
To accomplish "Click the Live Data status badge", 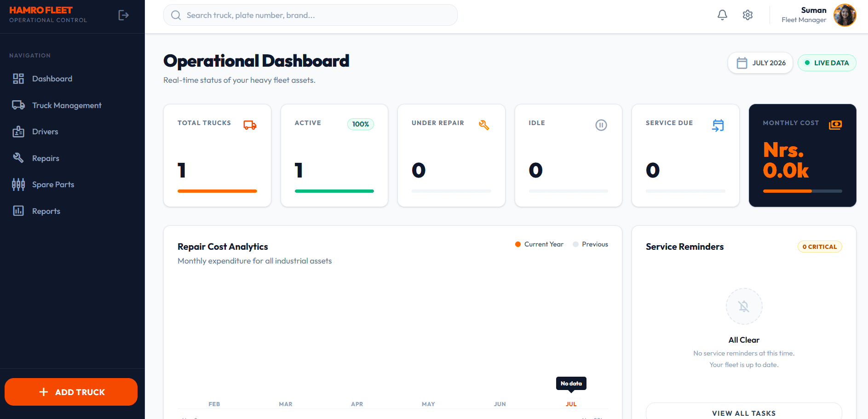I will point(827,63).
